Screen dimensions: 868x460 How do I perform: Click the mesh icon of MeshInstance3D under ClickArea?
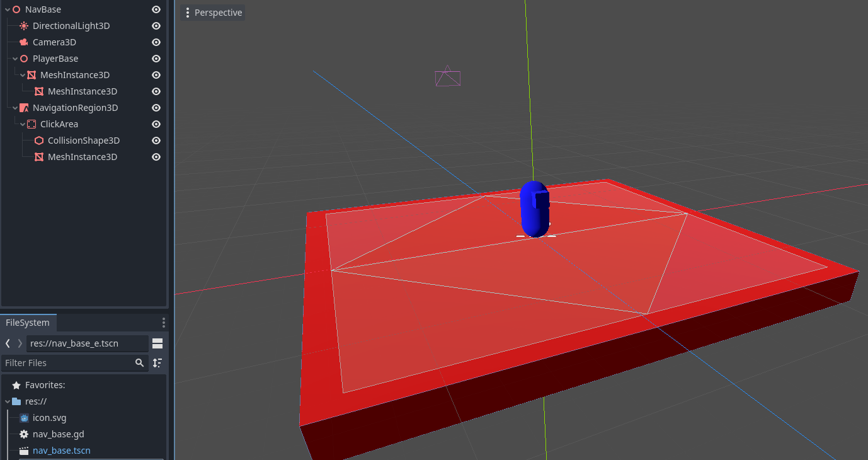(x=39, y=157)
